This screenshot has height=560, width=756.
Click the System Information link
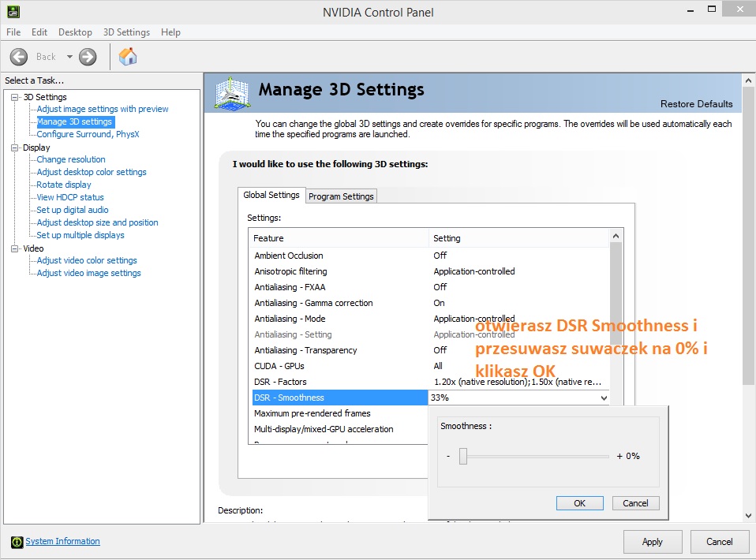tap(62, 541)
